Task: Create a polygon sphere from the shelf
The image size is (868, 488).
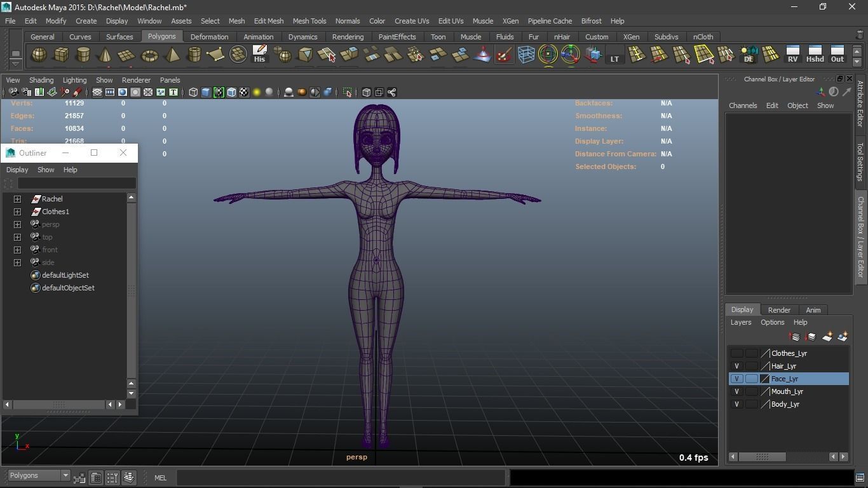Action: tap(39, 55)
